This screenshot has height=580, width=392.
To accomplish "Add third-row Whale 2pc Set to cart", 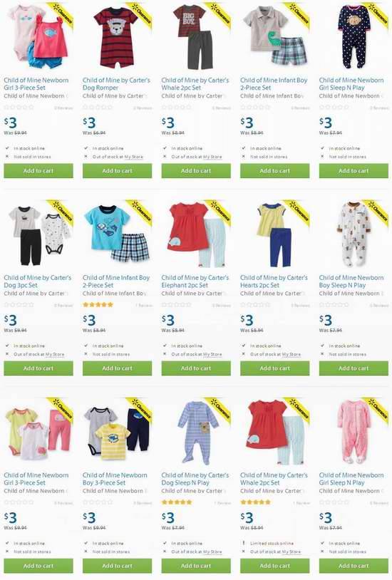I will point(275,566).
